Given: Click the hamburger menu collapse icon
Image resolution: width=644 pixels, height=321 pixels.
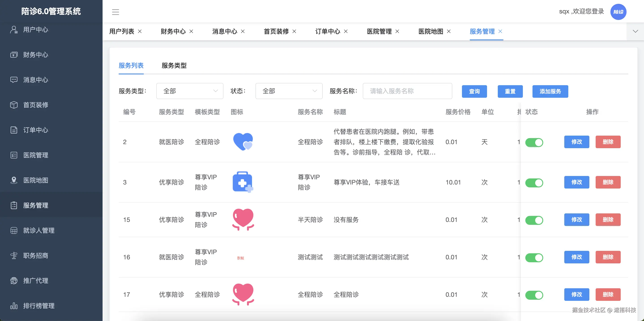Looking at the screenshot, I should click(115, 12).
